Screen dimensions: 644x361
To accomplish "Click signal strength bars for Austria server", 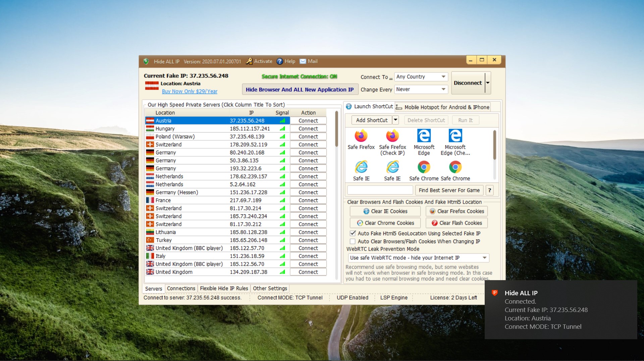I will [x=282, y=120].
